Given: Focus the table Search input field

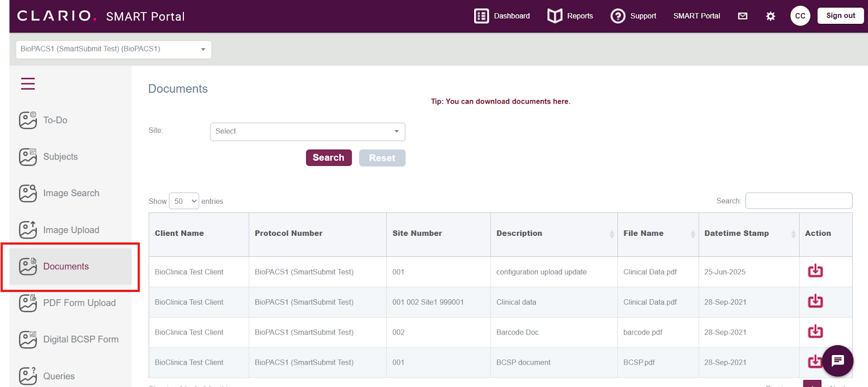Looking at the screenshot, I should point(799,201).
